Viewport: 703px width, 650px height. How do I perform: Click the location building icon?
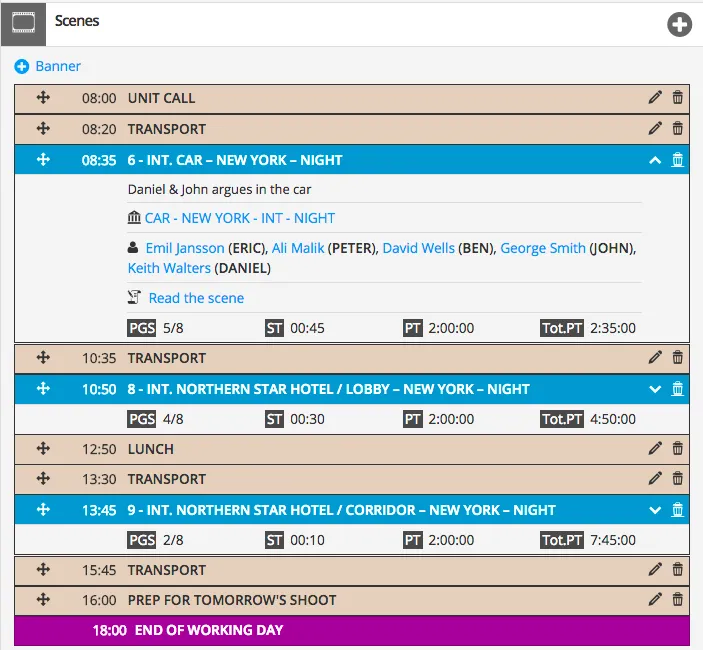click(x=134, y=218)
